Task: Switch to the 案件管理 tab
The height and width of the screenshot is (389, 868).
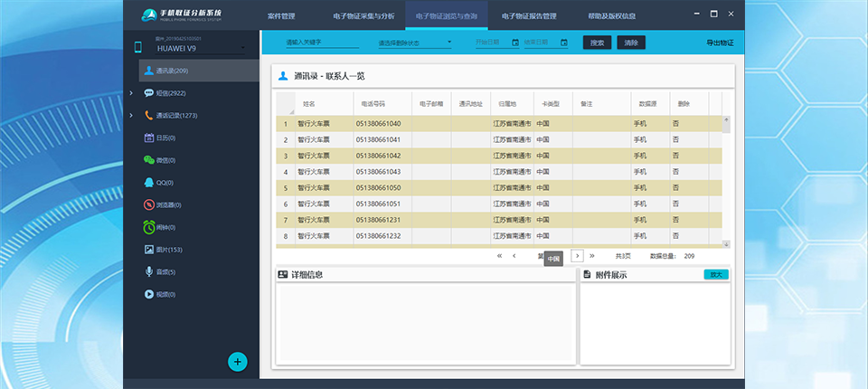Action: 281,15
